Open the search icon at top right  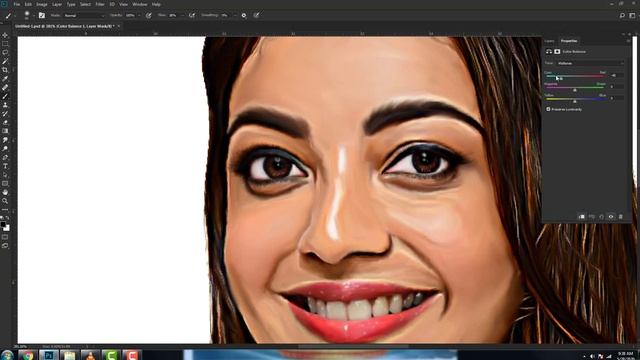[x=622, y=16]
